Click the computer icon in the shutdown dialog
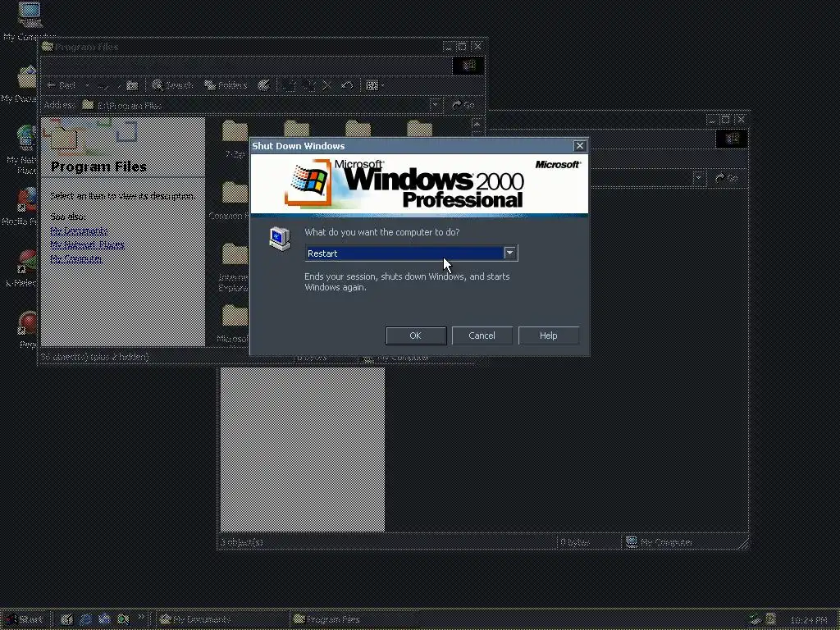840x630 pixels. pos(280,239)
